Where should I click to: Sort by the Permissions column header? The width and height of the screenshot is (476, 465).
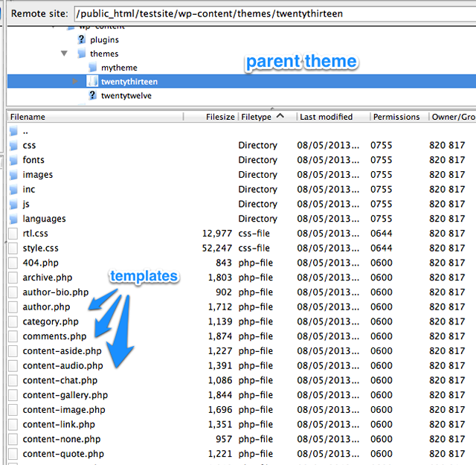399,117
